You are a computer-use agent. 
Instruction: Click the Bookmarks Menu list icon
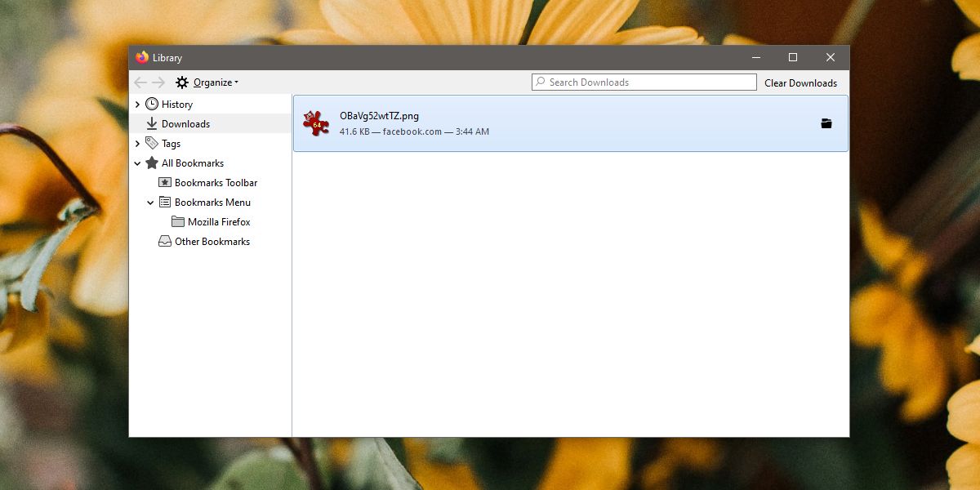coord(165,203)
